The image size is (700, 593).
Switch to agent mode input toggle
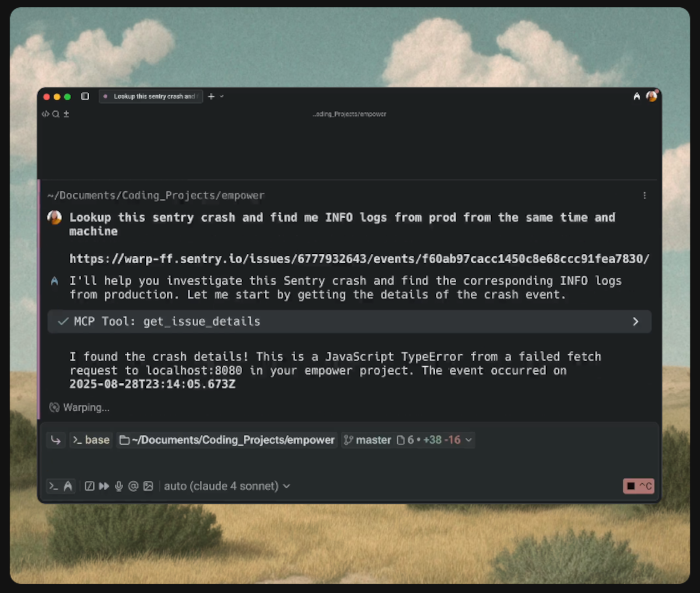(68, 486)
